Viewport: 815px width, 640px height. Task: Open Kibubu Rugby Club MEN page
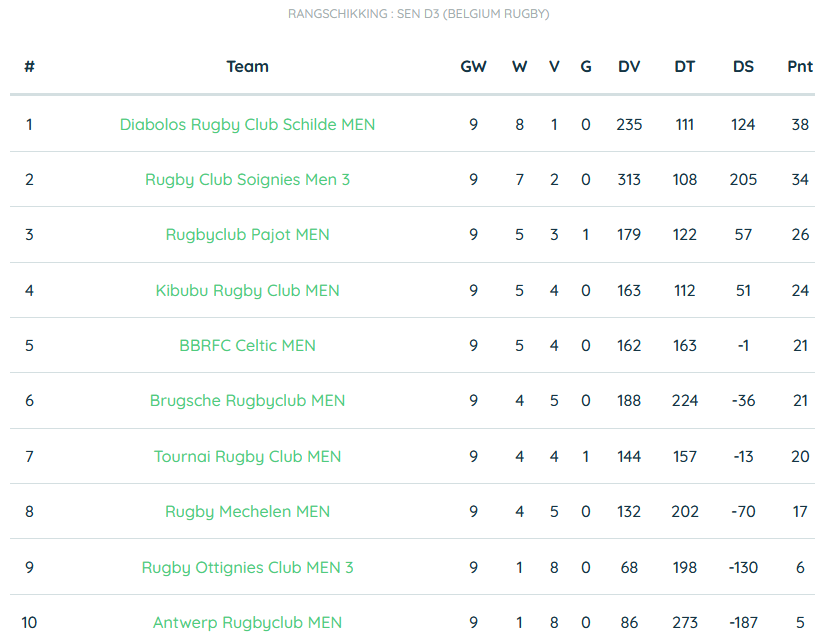(x=247, y=291)
